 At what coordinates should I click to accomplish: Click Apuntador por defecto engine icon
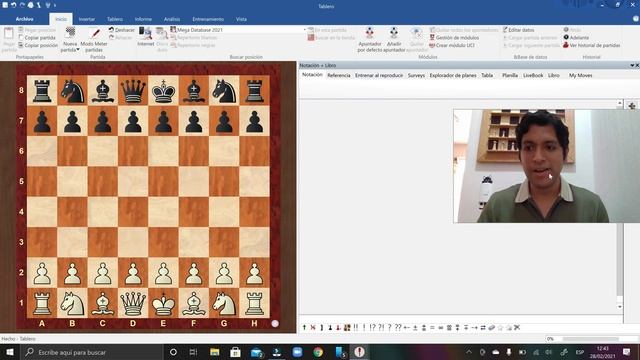coord(369,33)
